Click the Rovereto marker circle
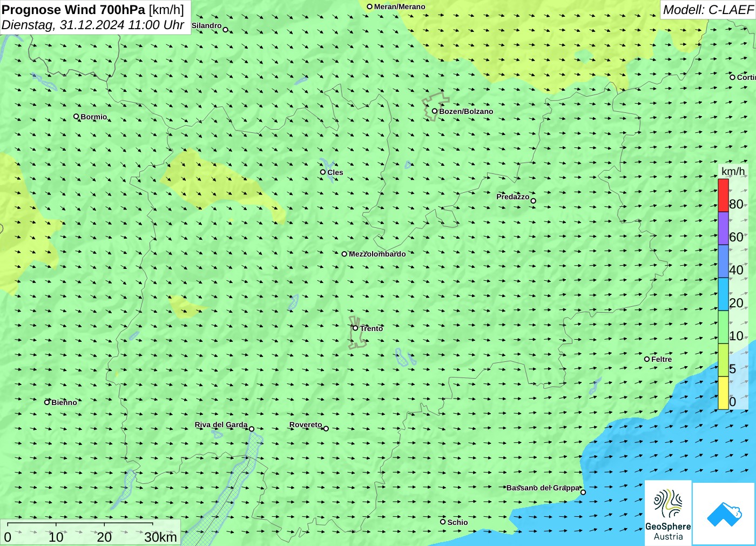This screenshot has height=546, width=756. [326, 428]
